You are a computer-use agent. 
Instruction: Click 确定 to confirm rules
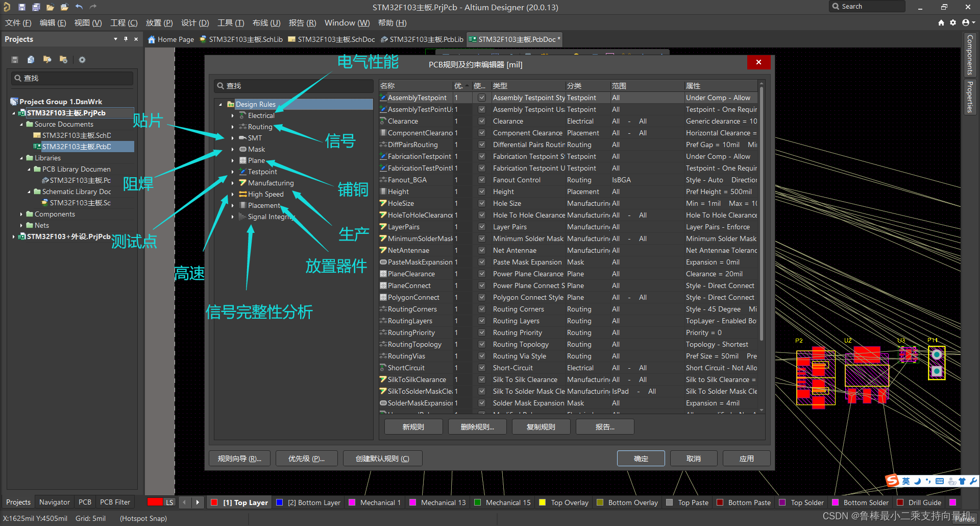[641, 459]
